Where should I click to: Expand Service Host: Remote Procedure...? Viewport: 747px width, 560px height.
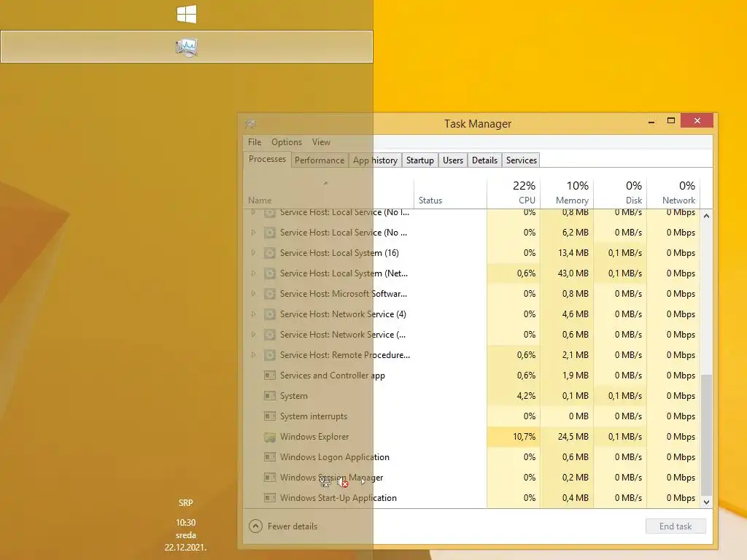(253, 355)
